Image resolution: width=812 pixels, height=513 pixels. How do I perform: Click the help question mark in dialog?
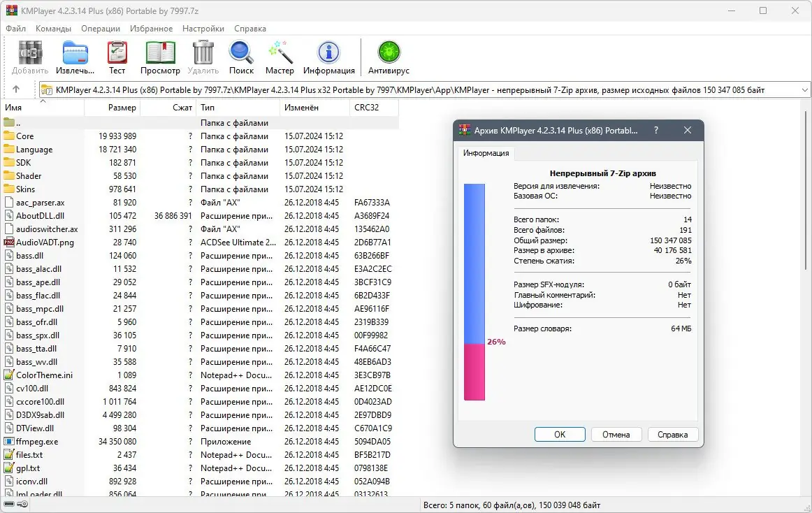click(656, 130)
